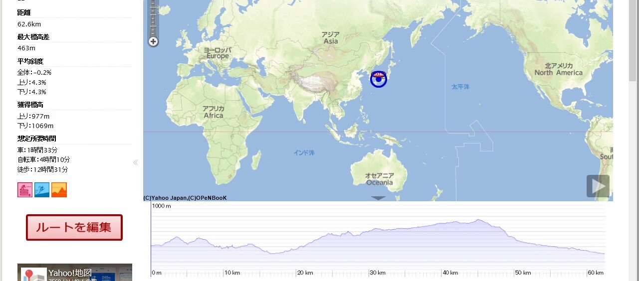Click the map zoom-in plus button

154,42
